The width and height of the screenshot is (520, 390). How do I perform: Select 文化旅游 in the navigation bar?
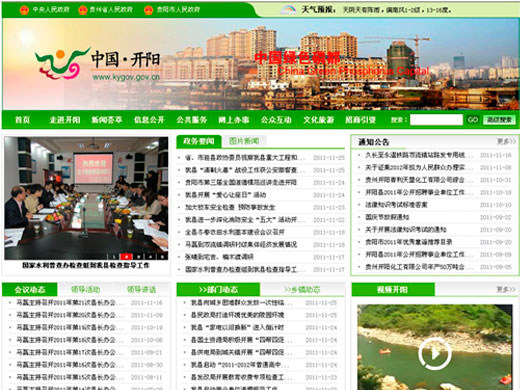(318, 120)
